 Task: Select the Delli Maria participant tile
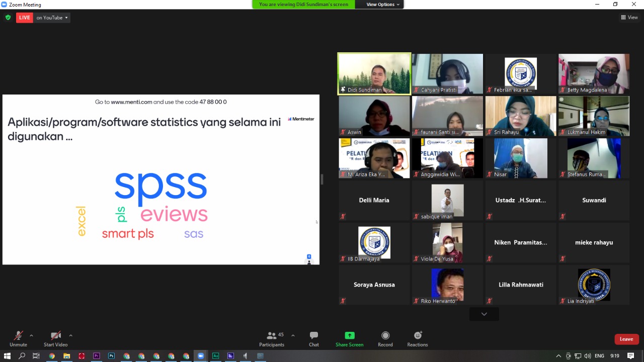pyautogui.click(x=374, y=201)
